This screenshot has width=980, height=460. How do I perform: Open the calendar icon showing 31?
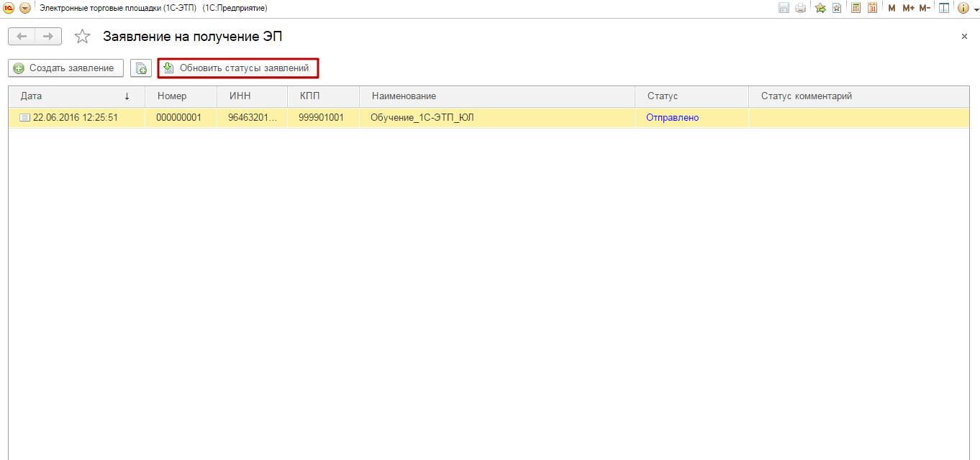pyautogui.click(x=872, y=8)
